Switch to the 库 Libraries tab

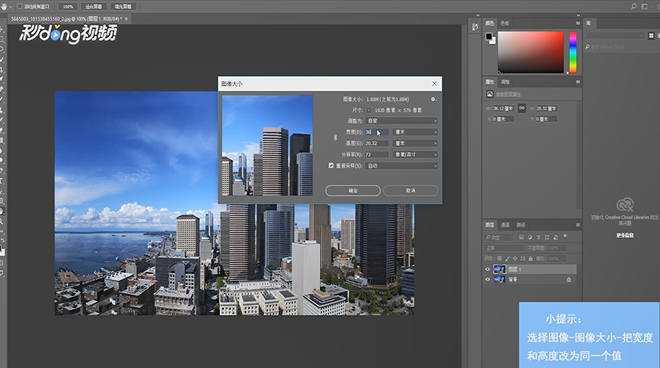588,23
